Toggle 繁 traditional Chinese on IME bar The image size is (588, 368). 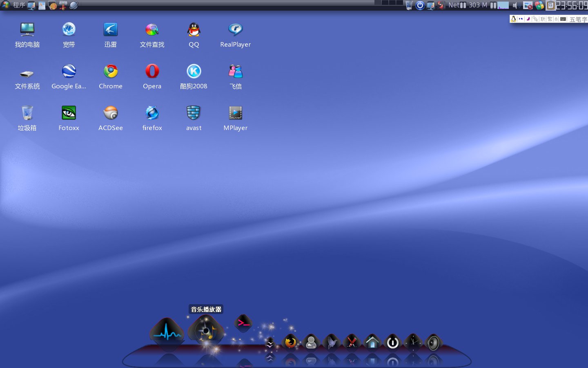coord(550,19)
